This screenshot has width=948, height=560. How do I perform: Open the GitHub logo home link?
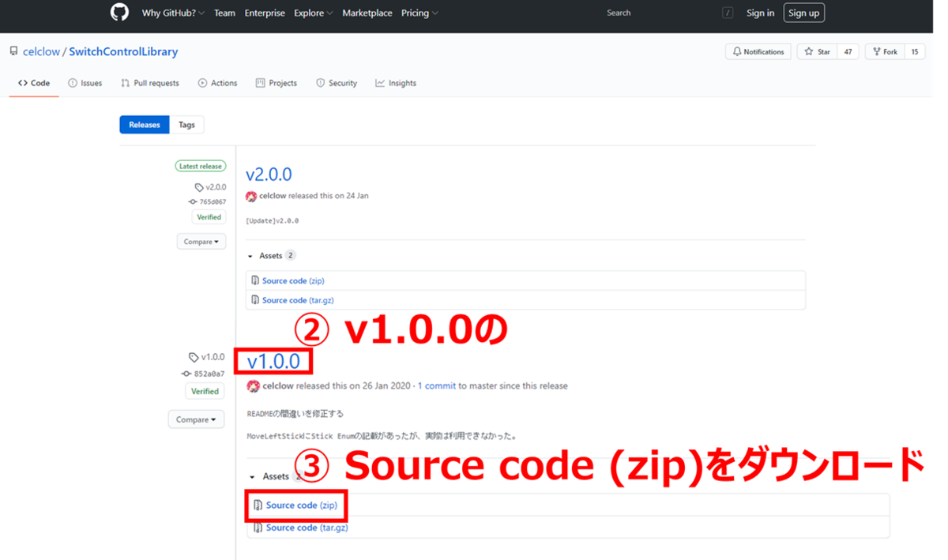click(x=119, y=13)
